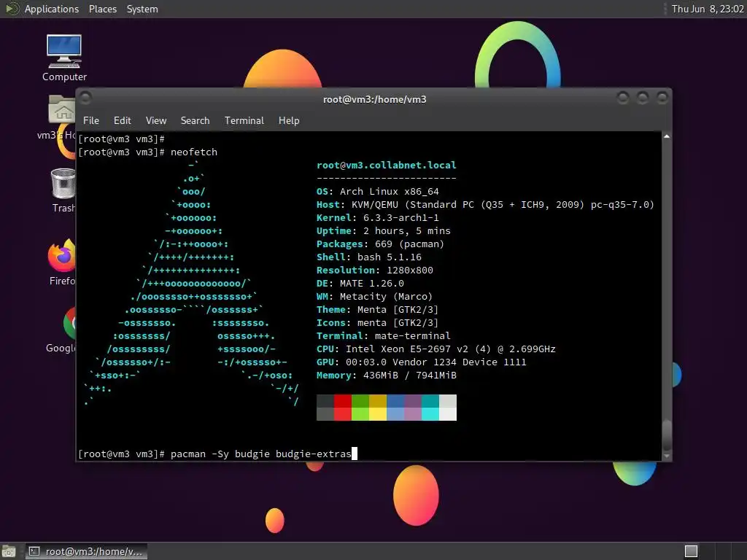747x560 pixels.
Task: Click the terminal scrollbar up arrow
Action: pos(667,136)
